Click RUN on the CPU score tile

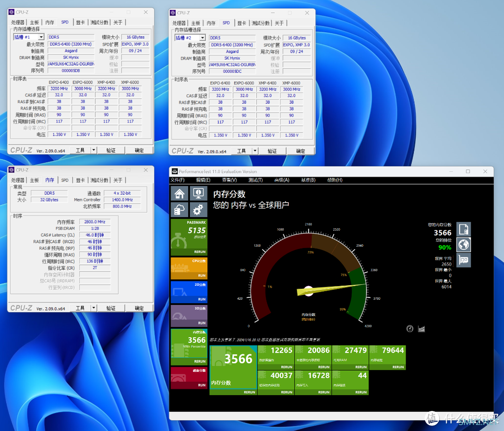point(202,276)
